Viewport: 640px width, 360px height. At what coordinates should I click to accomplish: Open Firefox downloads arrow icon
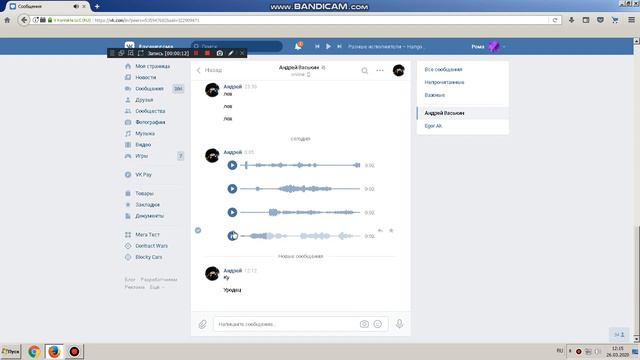[x=571, y=20]
